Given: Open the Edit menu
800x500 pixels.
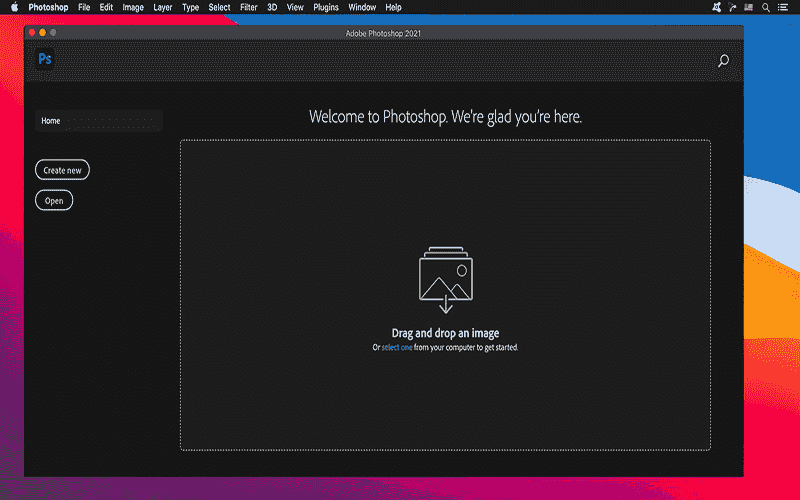Looking at the screenshot, I should [106, 7].
